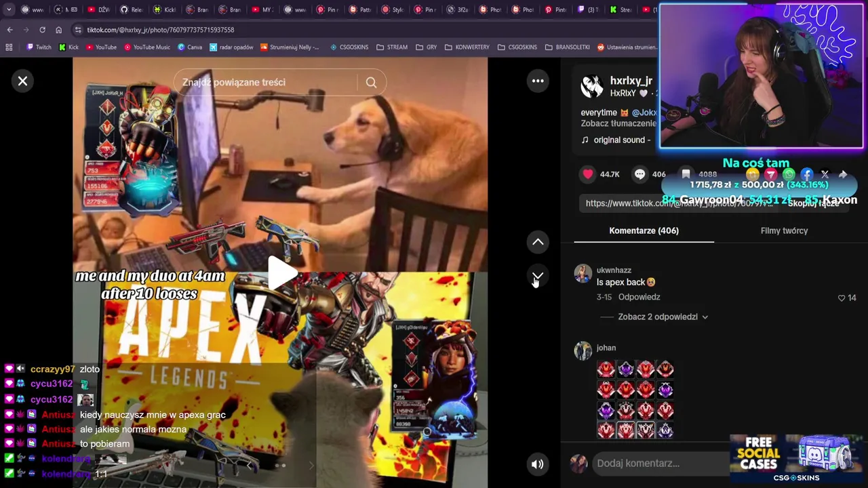Open hxrlxy_jr profile name link
This screenshot has width=868, height=488.
click(x=631, y=81)
